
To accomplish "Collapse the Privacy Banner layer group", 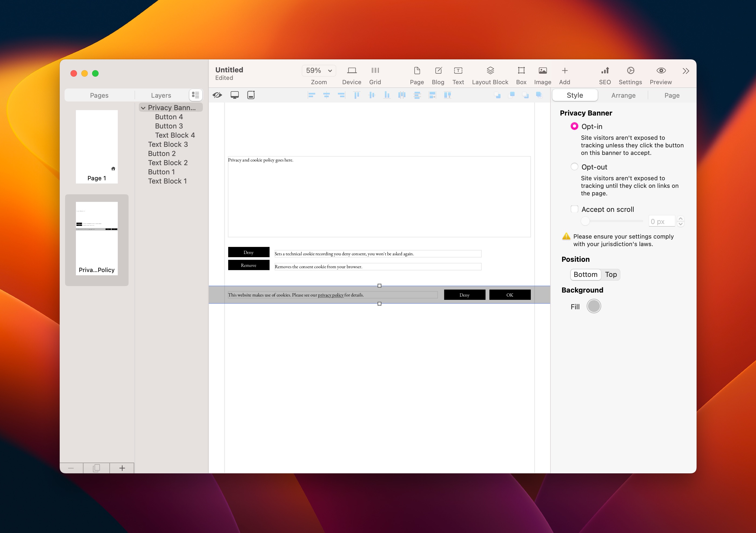I will pyautogui.click(x=143, y=108).
